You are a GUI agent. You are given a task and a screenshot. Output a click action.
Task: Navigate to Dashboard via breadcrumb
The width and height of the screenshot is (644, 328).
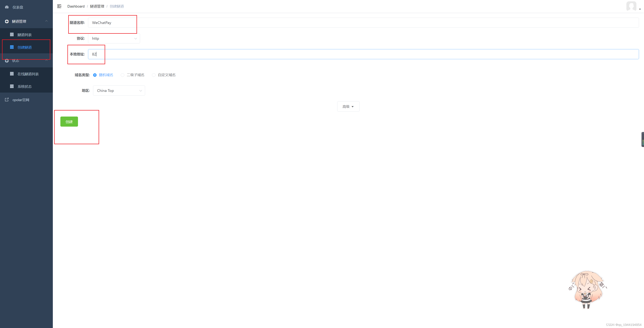(x=76, y=6)
